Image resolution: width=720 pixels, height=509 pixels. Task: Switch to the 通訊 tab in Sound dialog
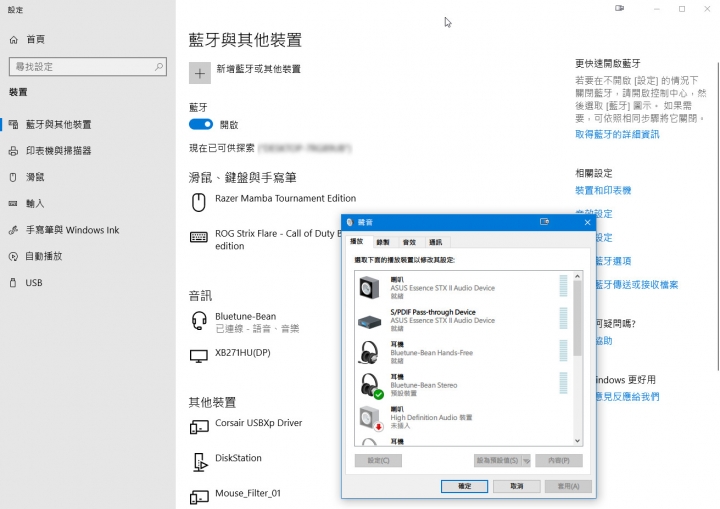(436, 242)
